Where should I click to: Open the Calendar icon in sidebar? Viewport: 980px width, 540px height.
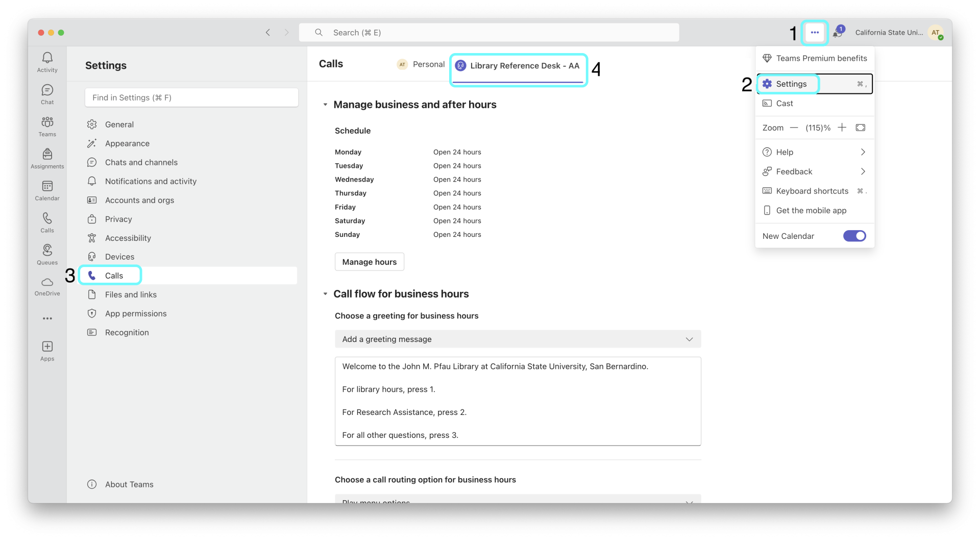tap(47, 190)
